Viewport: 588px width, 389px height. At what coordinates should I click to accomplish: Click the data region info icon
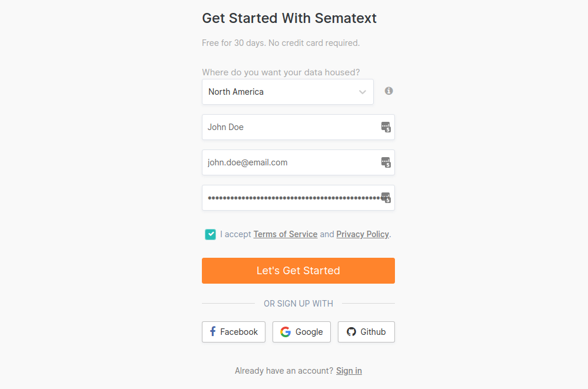point(388,91)
